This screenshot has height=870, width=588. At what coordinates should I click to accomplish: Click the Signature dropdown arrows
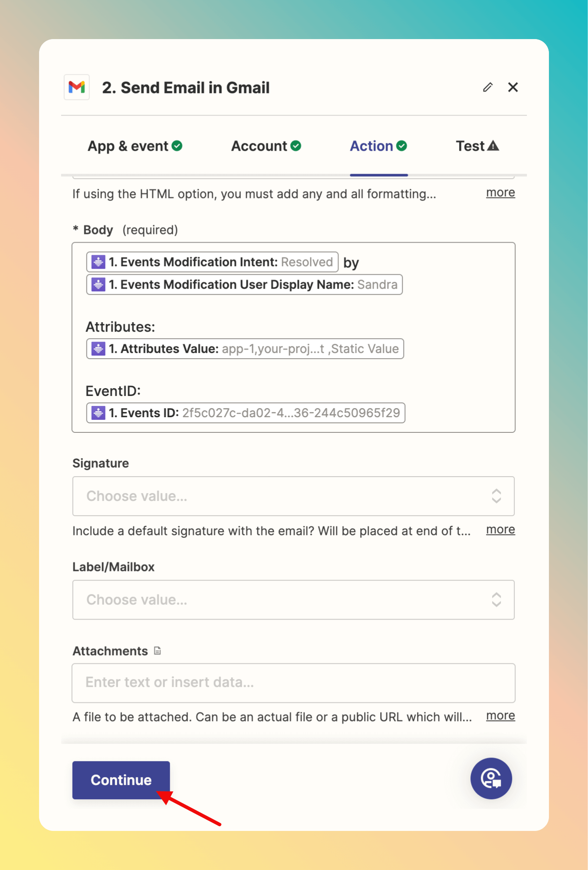click(x=496, y=496)
